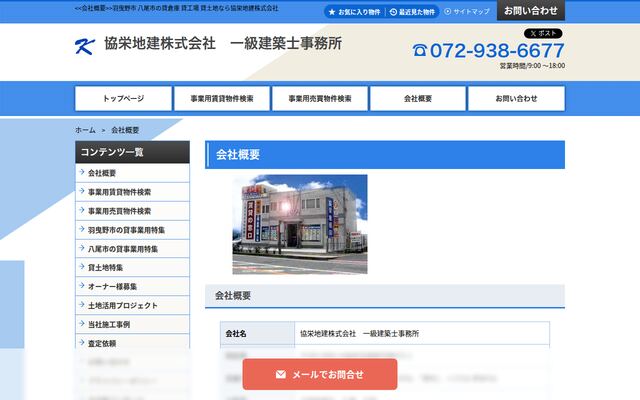Click the circle icon beside サイトマップ

[x=447, y=12]
